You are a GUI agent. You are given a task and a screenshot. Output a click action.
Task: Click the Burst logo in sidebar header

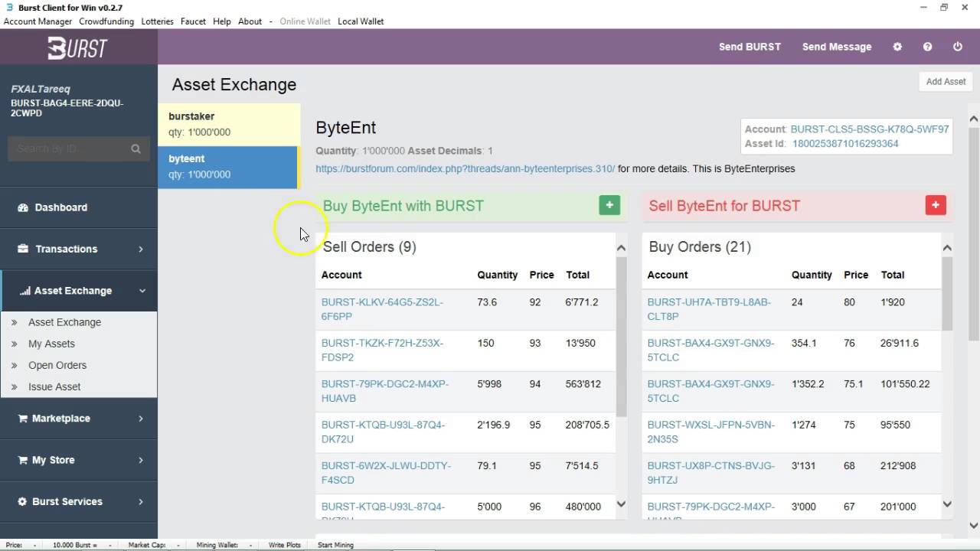point(78,47)
